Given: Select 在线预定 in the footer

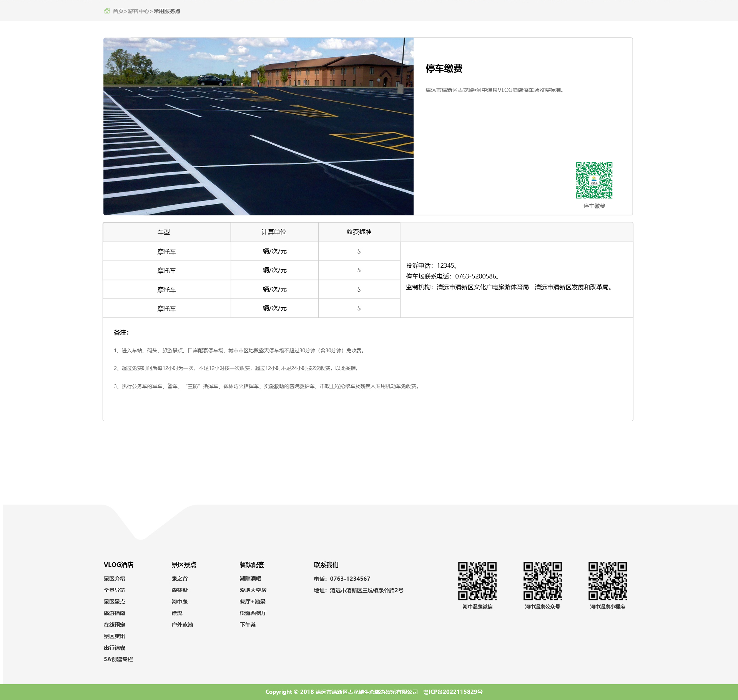Looking at the screenshot, I should click(x=115, y=625).
